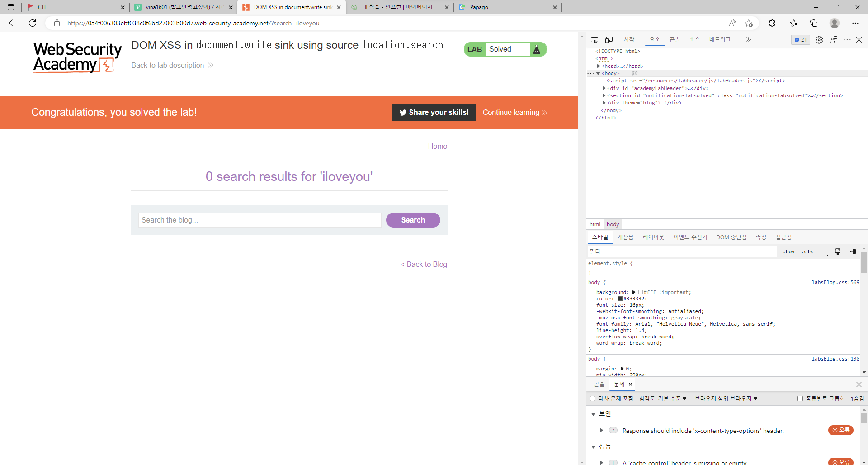Image resolution: width=868 pixels, height=465 pixels.
Task: Click Share your skills! button
Action: point(434,113)
